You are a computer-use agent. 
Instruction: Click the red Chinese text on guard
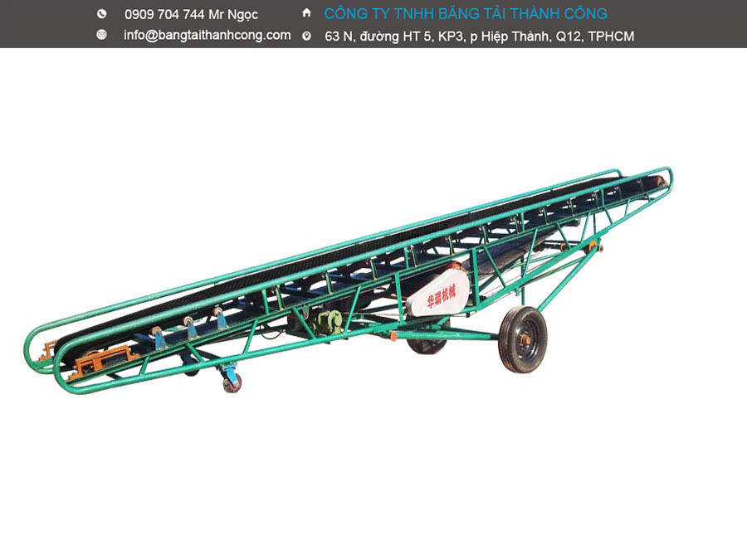pos(441,295)
